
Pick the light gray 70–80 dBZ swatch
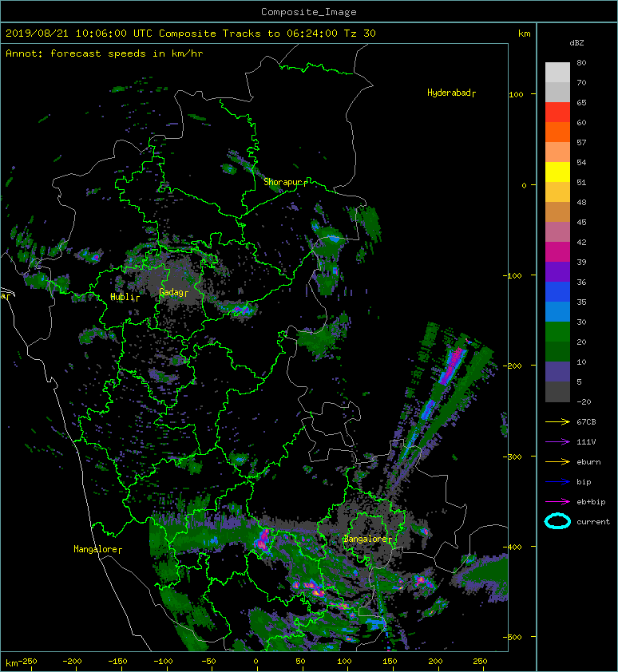click(557, 73)
